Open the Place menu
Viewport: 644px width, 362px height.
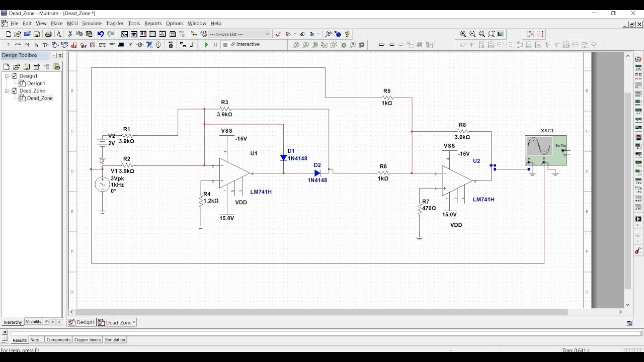tap(56, 23)
